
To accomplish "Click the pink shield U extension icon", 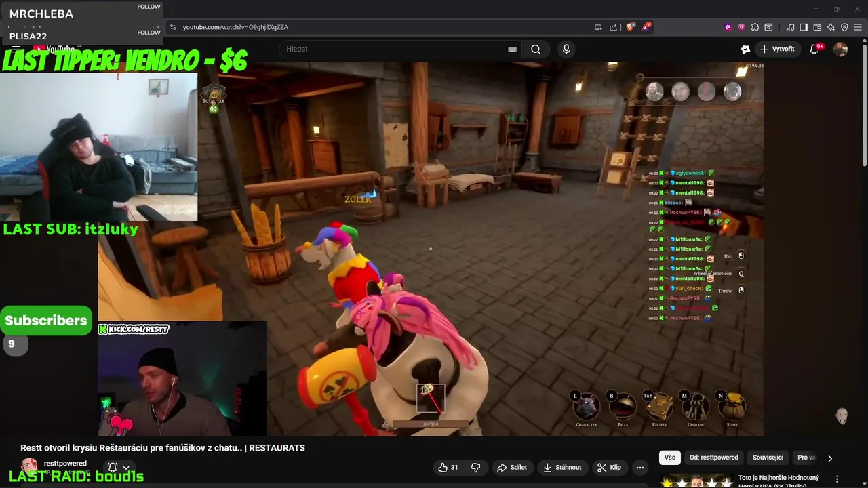I will [x=741, y=27].
